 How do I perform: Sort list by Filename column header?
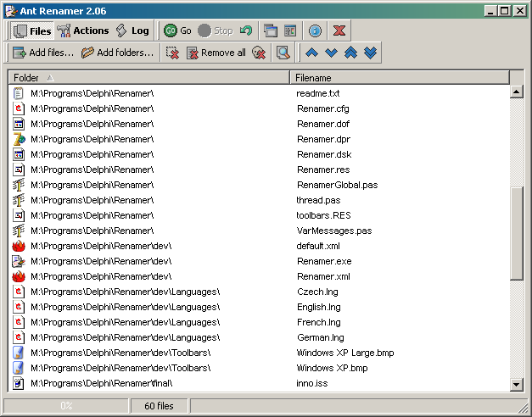(x=399, y=78)
